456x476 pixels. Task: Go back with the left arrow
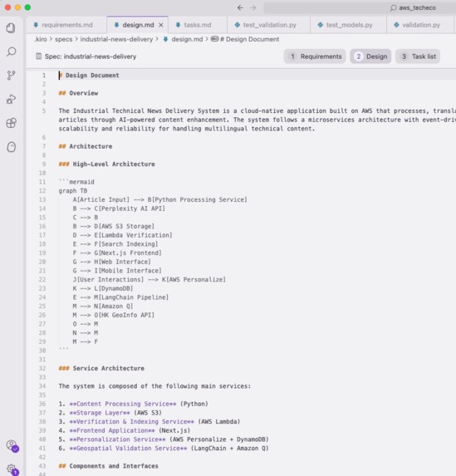click(x=240, y=8)
